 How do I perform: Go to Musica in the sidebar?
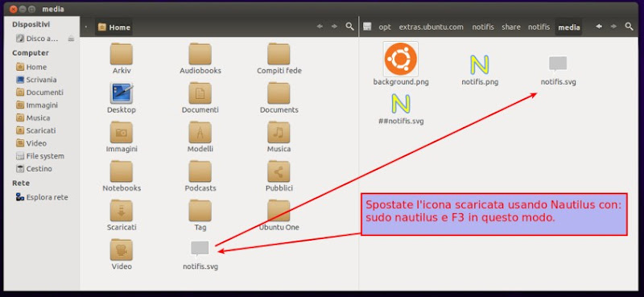33,118
